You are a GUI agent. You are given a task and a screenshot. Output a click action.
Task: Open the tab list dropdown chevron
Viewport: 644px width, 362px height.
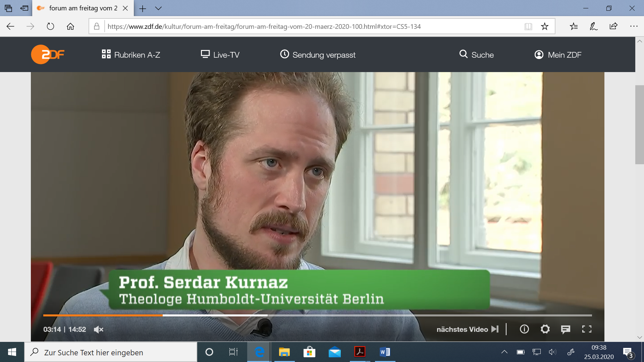(x=158, y=8)
